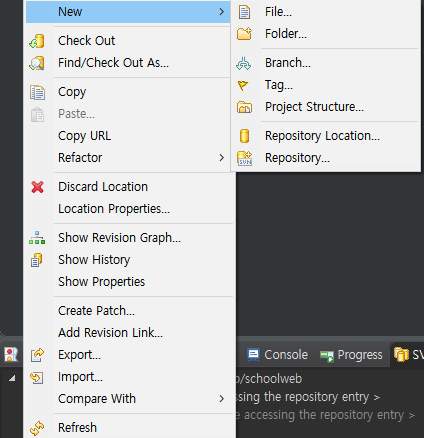Switch to the Console tab
Image resolution: width=424 pixels, height=438 pixels.
pyautogui.click(x=277, y=355)
